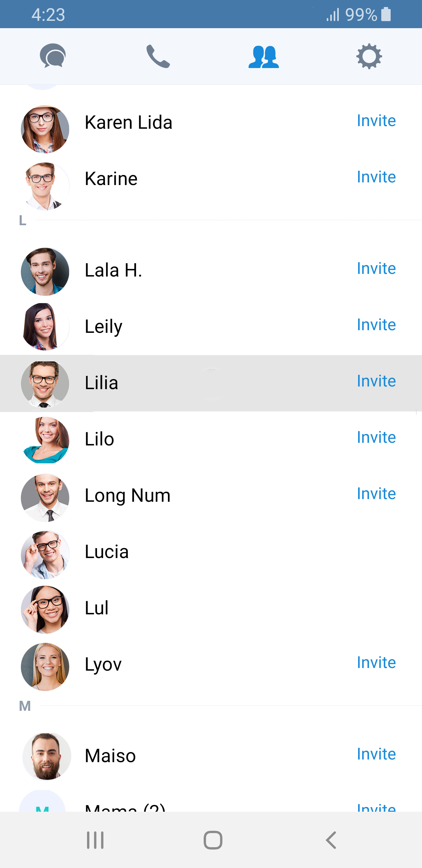Open the calls tab phone icon
422x868 pixels.
(x=158, y=56)
